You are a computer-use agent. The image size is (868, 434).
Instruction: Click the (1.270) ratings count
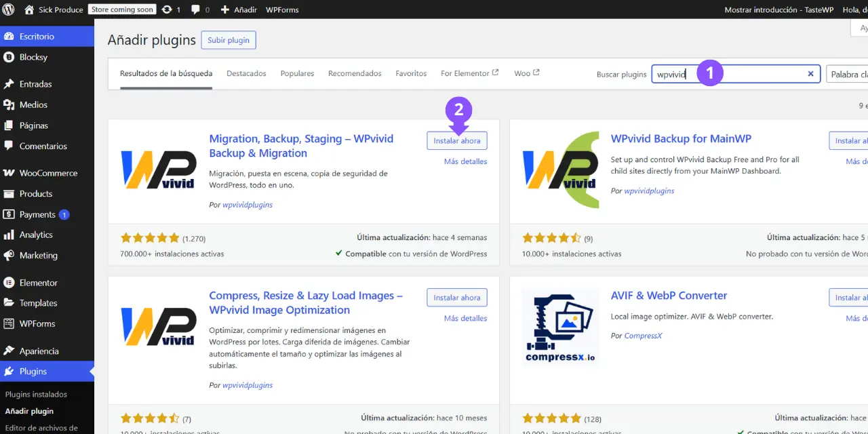(x=194, y=239)
